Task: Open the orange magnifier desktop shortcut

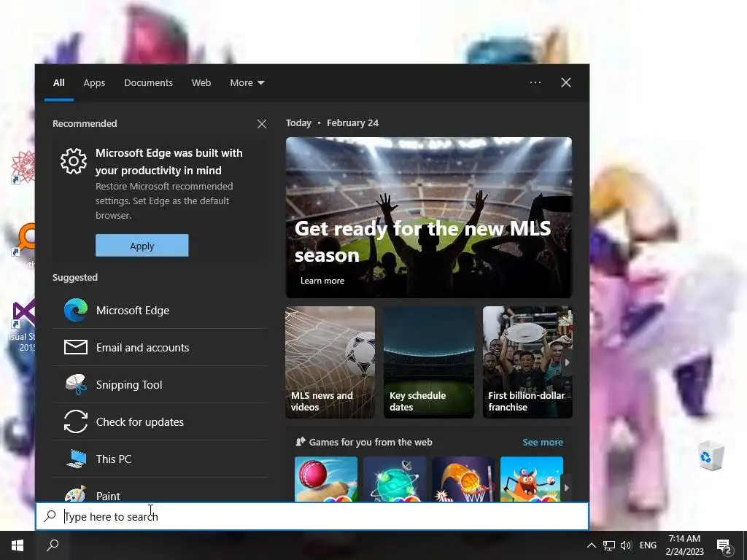Action: click(x=24, y=241)
